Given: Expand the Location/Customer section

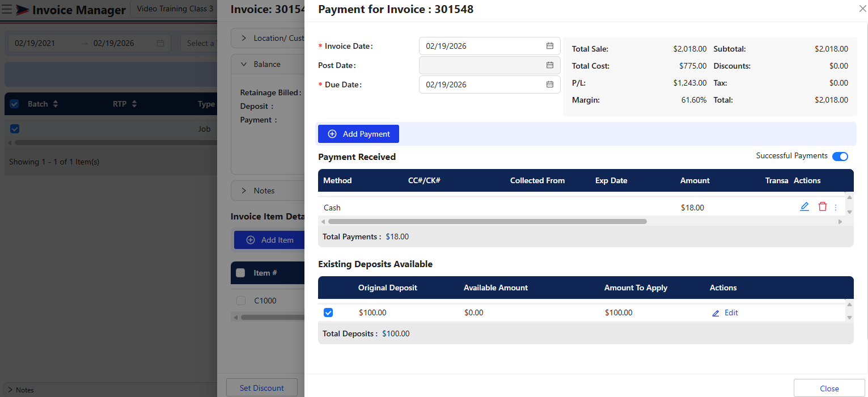Looking at the screenshot, I should coord(244,38).
